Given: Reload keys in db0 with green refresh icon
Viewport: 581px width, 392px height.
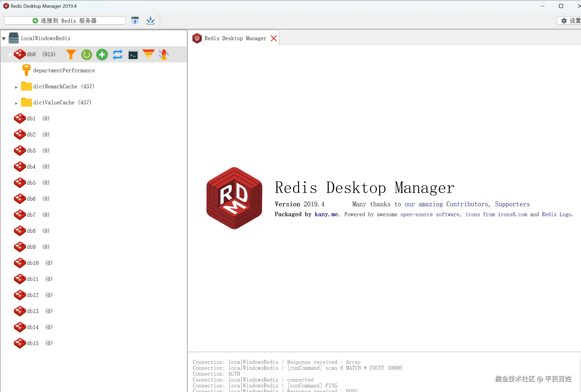Looking at the screenshot, I should [87, 55].
